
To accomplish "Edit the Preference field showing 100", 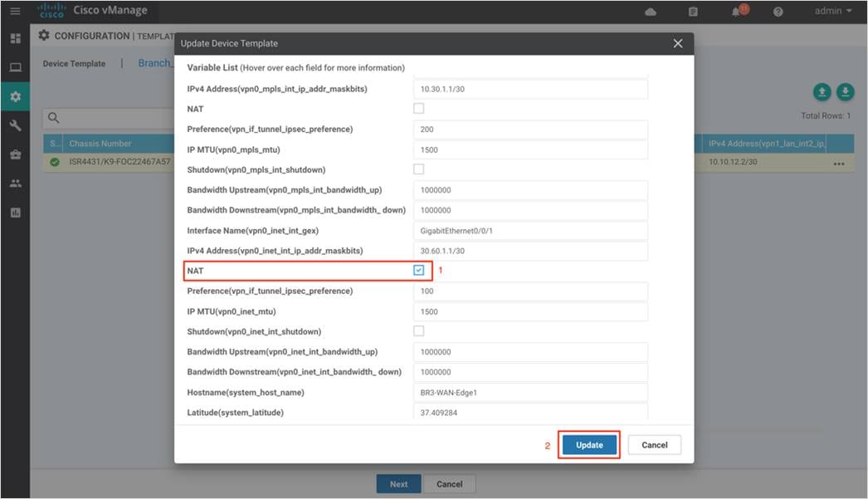I will click(530, 291).
